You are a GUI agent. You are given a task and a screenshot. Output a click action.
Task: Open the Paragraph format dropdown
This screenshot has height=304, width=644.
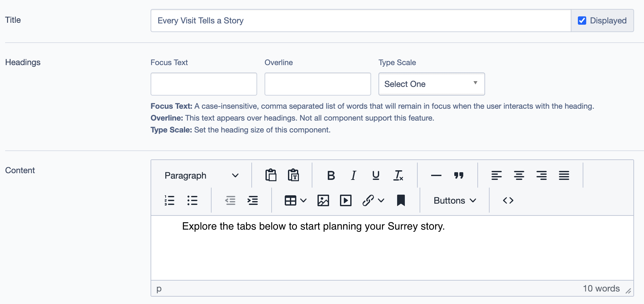click(x=201, y=175)
